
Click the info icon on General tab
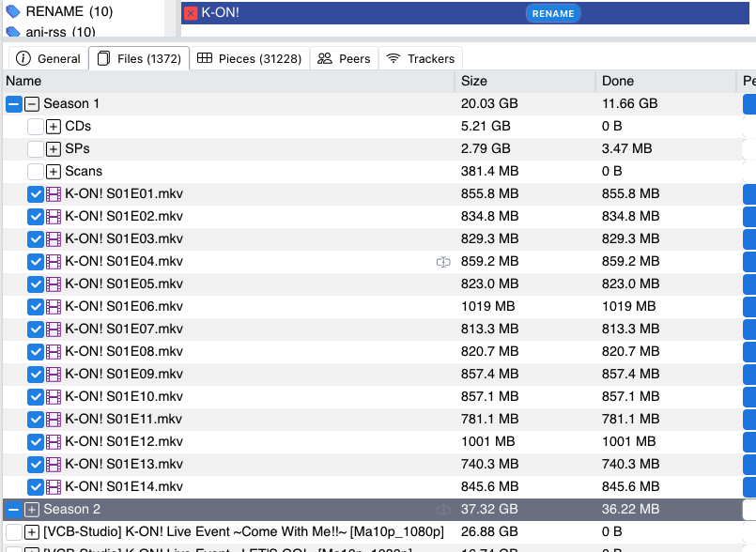click(23, 58)
